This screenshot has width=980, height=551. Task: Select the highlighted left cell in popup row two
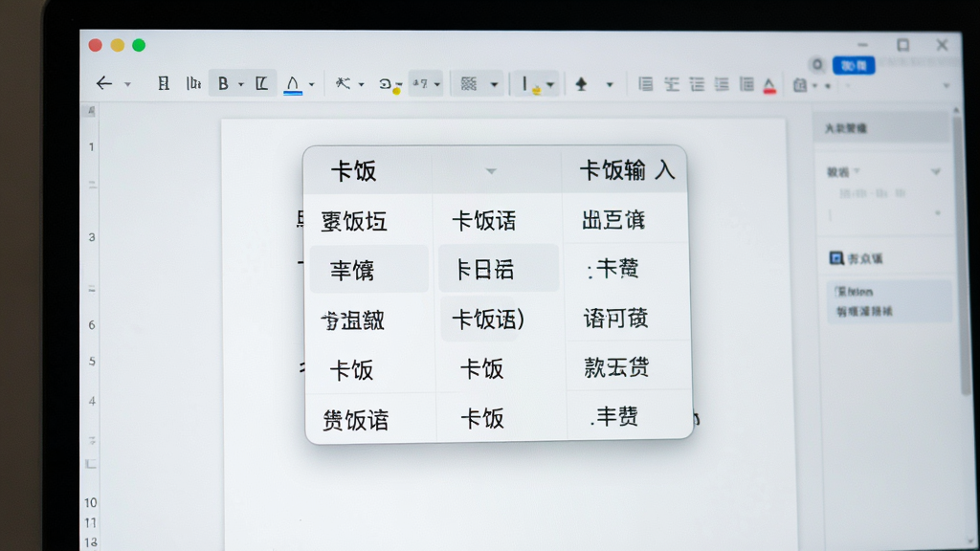pos(368,269)
